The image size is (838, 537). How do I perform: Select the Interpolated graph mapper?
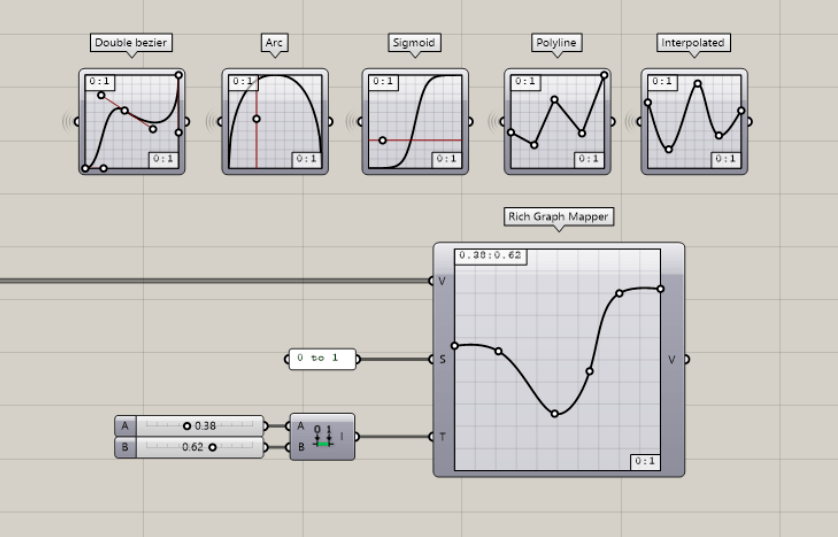694,121
